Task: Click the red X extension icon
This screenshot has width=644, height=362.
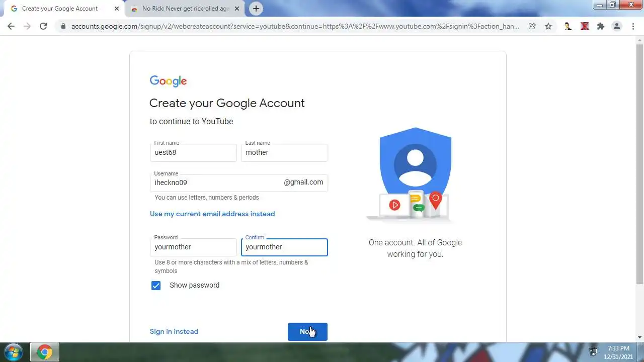Action: pyautogui.click(x=584, y=27)
